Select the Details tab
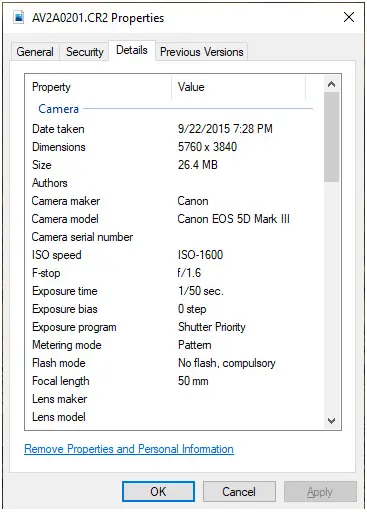Image resolution: width=367 pixels, height=513 pixels. [x=132, y=50]
